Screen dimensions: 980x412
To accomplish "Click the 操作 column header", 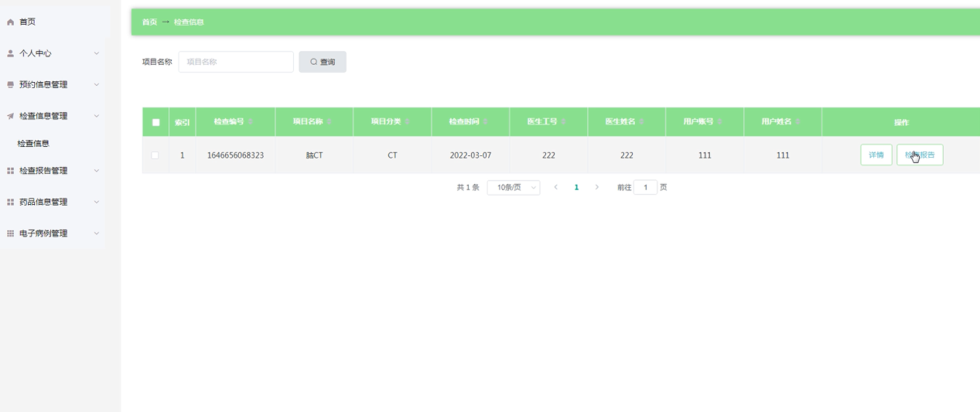I will (x=901, y=122).
